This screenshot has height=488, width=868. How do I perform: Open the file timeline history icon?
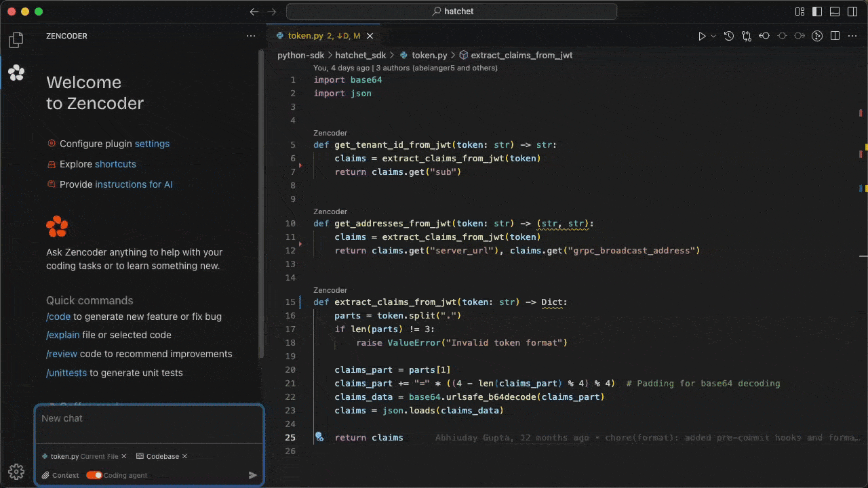pos(729,36)
